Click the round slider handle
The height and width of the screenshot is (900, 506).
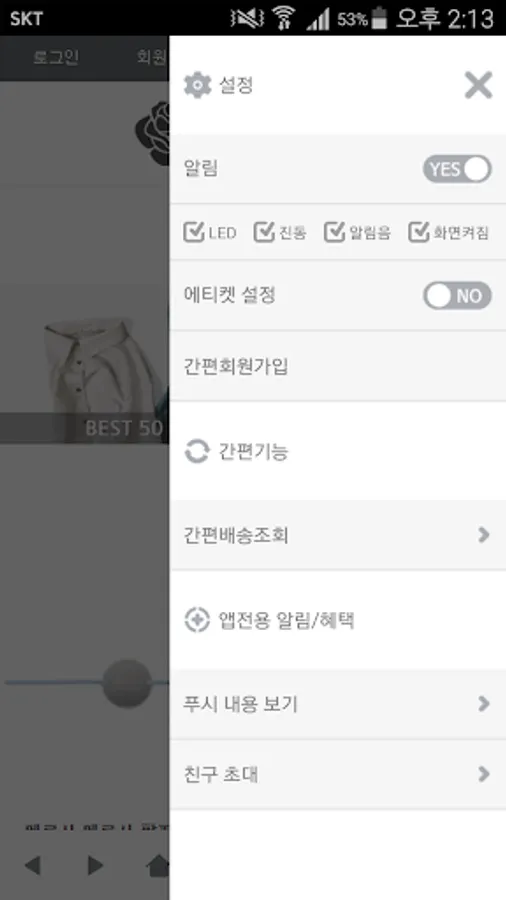127,683
